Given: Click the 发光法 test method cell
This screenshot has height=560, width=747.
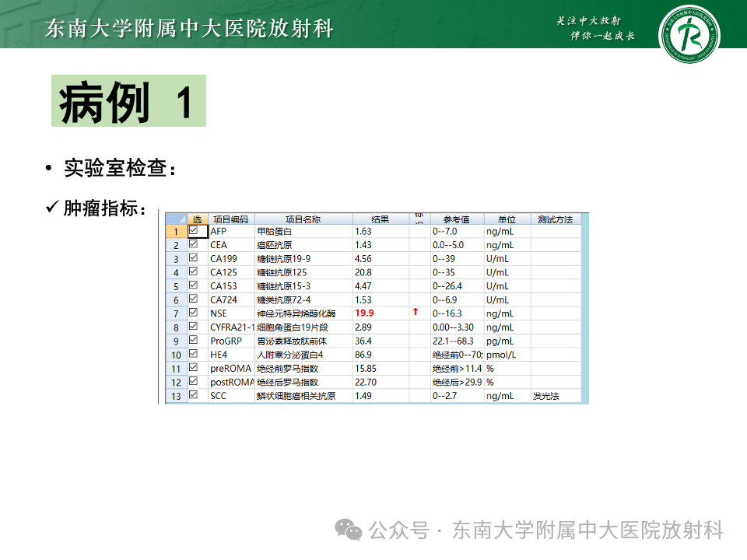Looking at the screenshot, I should coord(556,396).
